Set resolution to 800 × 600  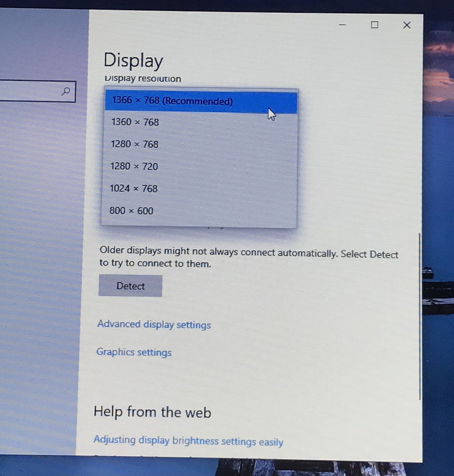pos(199,211)
